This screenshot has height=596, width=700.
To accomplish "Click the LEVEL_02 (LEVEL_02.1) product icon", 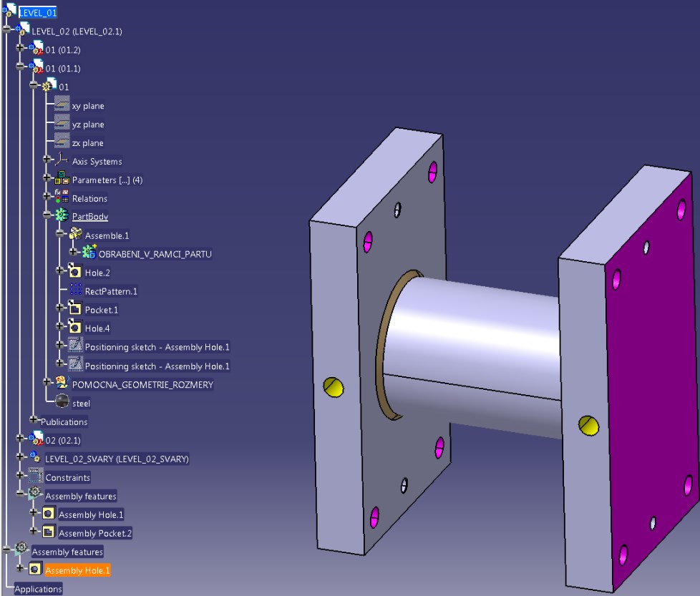I will pos(23,29).
